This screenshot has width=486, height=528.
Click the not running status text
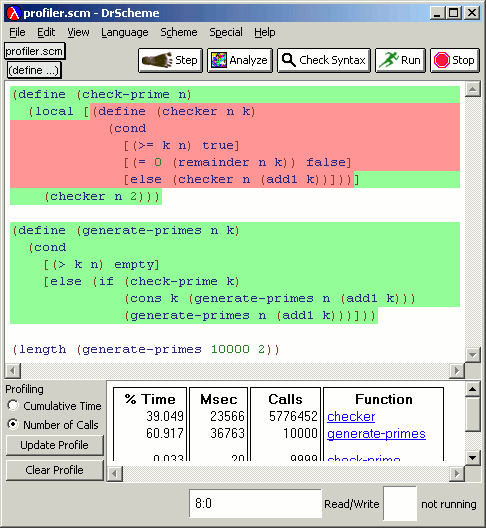tap(449, 504)
